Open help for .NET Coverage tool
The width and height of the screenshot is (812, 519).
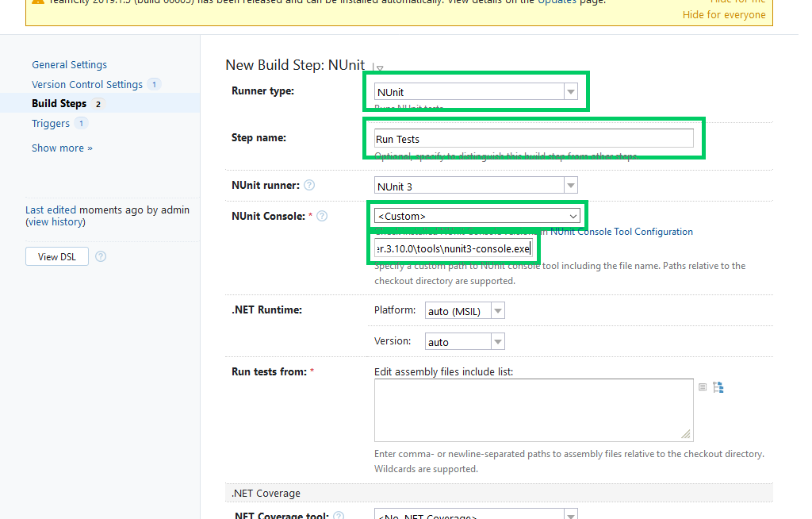339,516
